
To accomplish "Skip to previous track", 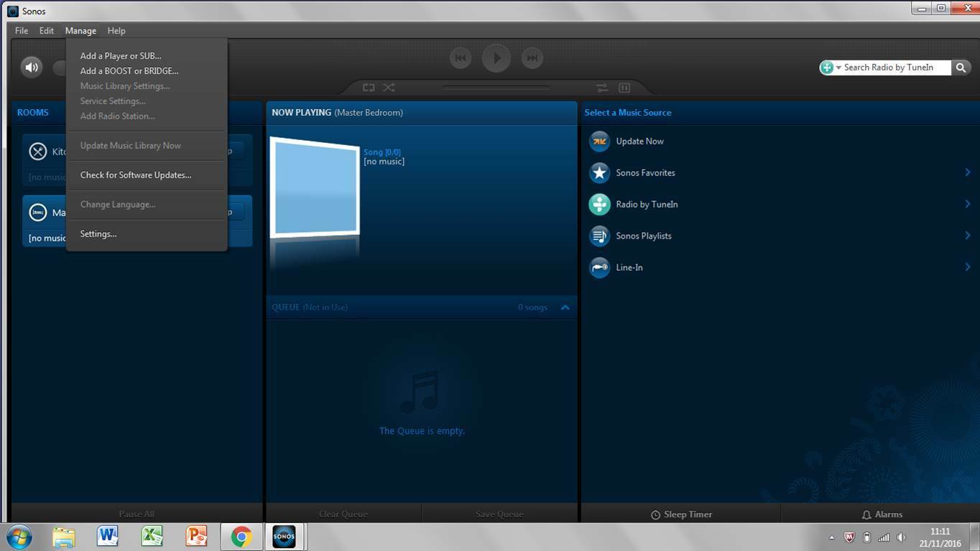I will point(461,58).
